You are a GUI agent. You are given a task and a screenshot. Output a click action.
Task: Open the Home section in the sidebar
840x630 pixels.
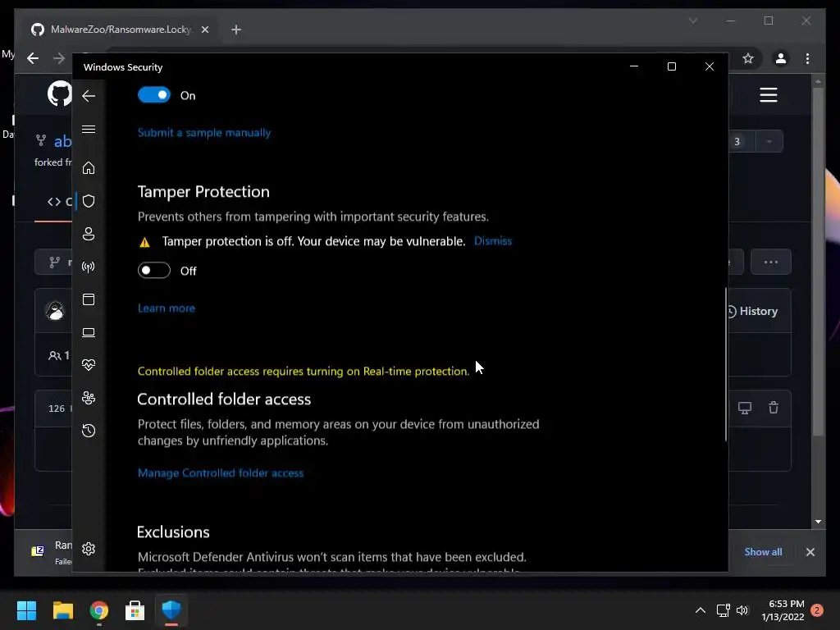tap(89, 167)
